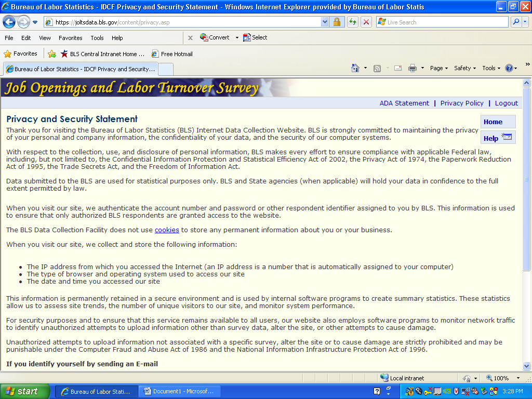Open the Favorites star panel button
Image resolution: width=532 pixels, height=399 pixels.
pyautogui.click(x=20, y=54)
